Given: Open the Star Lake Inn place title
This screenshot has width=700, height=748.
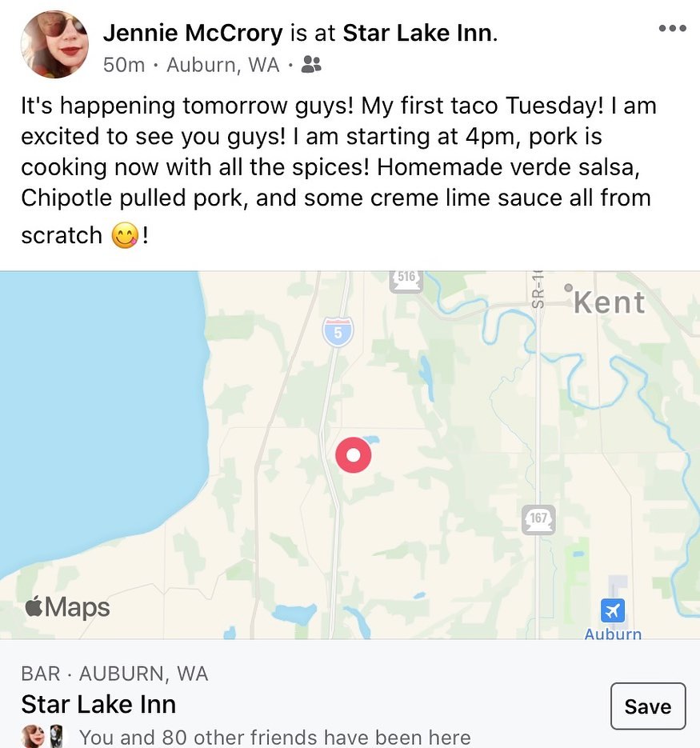Looking at the screenshot, I should click(98, 704).
